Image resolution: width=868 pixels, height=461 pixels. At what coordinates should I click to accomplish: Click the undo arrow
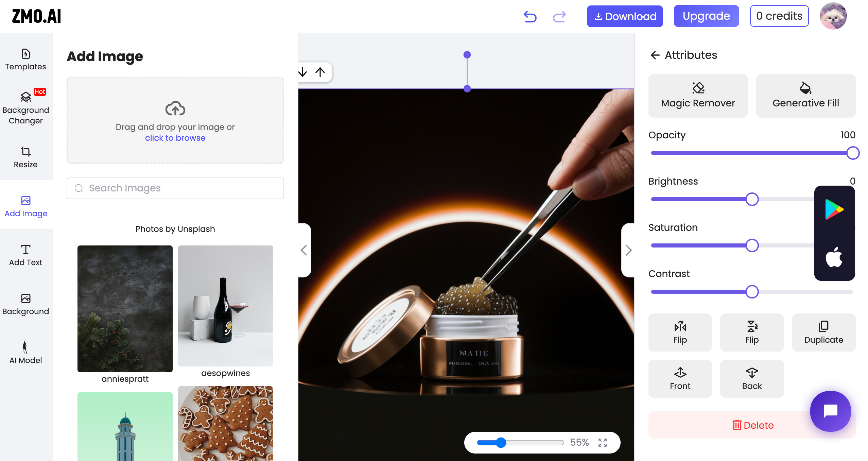click(x=530, y=16)
